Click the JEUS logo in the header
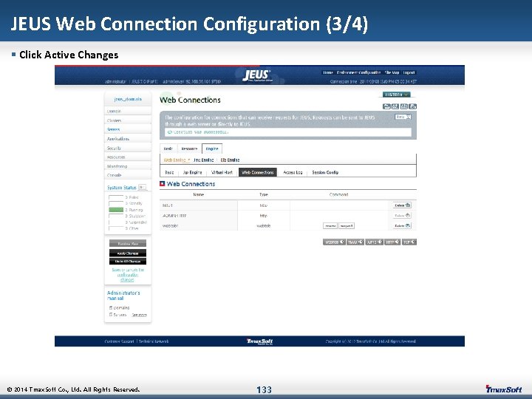The width and height of the screenshot is (532, 399). 257,75
